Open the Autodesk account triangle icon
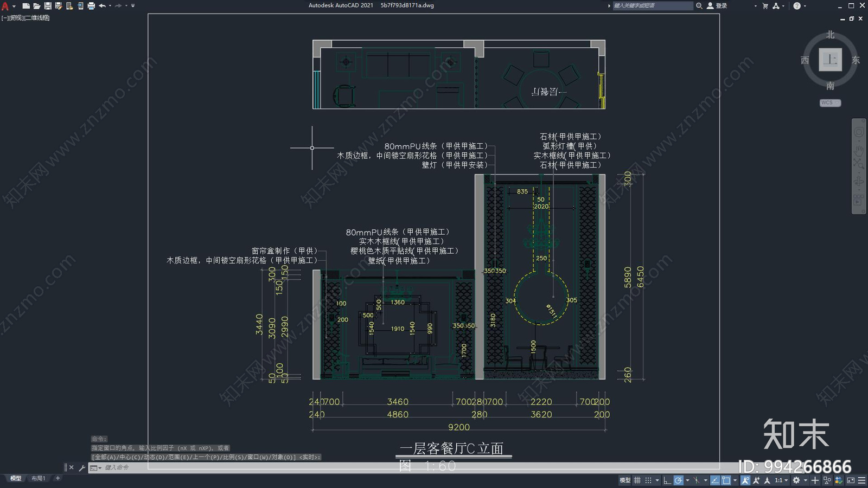The image size is (868, 488). click(x=776, y=5)
